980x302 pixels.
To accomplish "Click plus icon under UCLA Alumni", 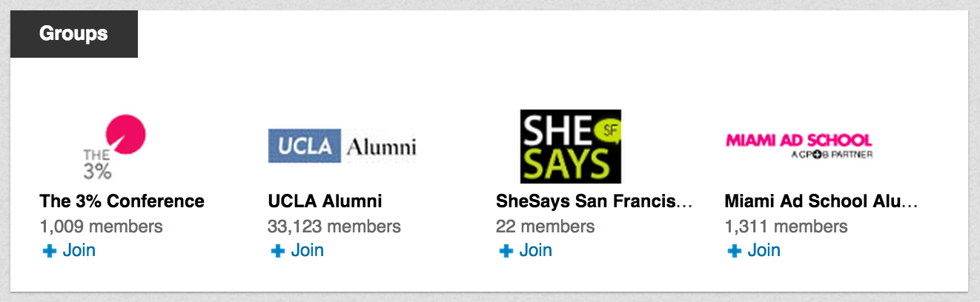I will [278, 252].
